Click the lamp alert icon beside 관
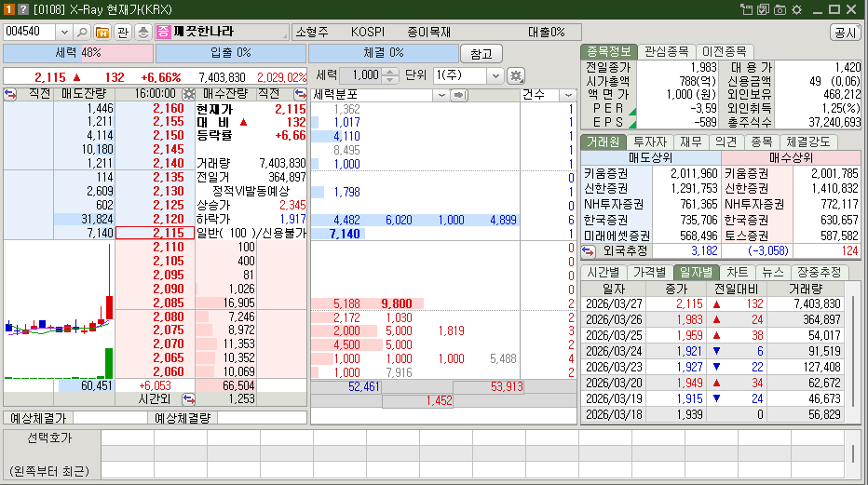Viewport: 868px width, 485px height. tap(142, 33)
